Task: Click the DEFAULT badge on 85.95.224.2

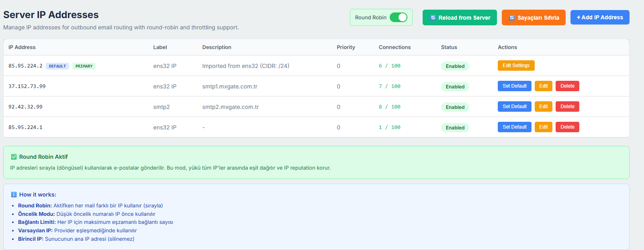Action: tap(57, 66)
